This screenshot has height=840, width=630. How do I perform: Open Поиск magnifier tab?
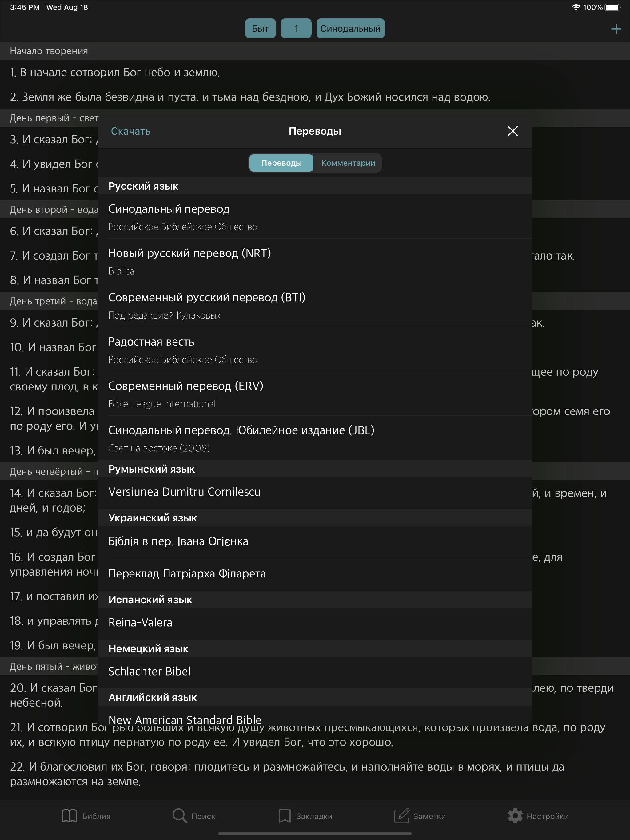pos(194,816)
